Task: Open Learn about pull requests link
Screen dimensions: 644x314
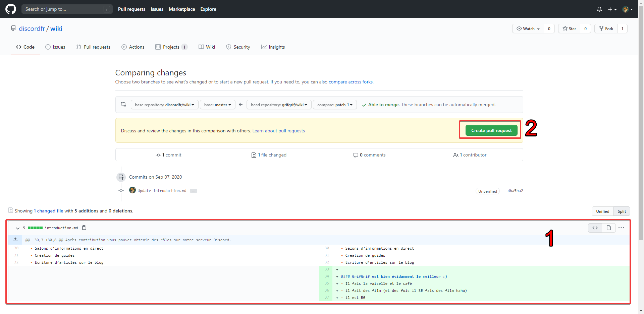Action: (x=278, y=131)
